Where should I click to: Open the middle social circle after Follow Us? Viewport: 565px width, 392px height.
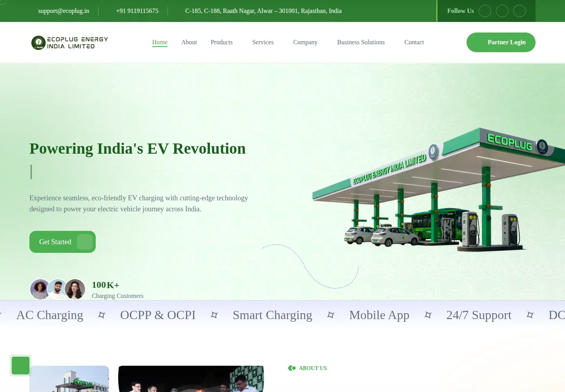pyautogui.click(x=502, y=11)
